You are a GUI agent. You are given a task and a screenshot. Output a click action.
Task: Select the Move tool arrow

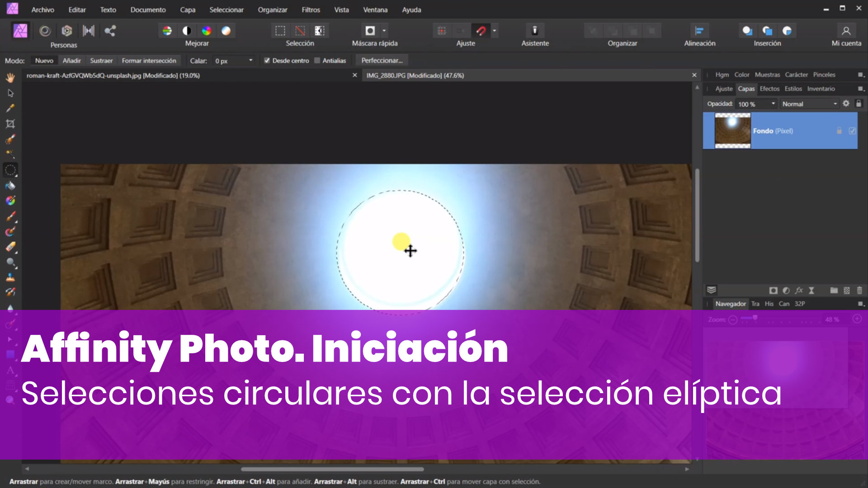(10, 93)
